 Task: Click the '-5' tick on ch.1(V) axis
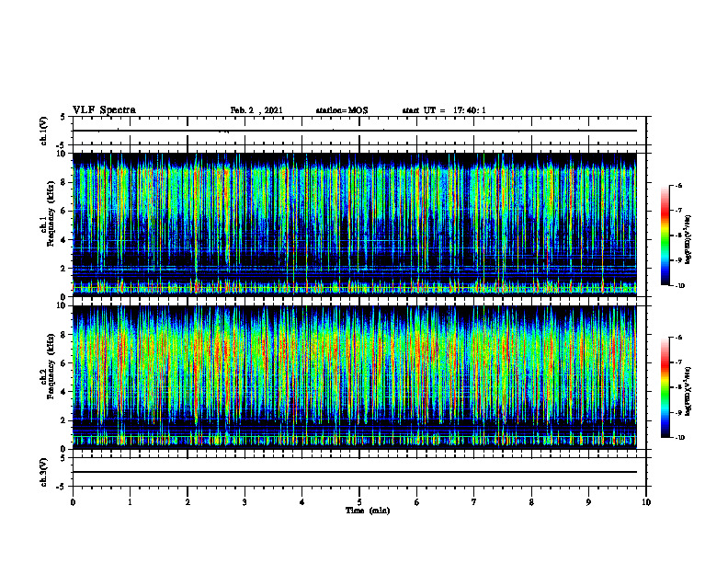pyautogui.click(x=62, y=145)
